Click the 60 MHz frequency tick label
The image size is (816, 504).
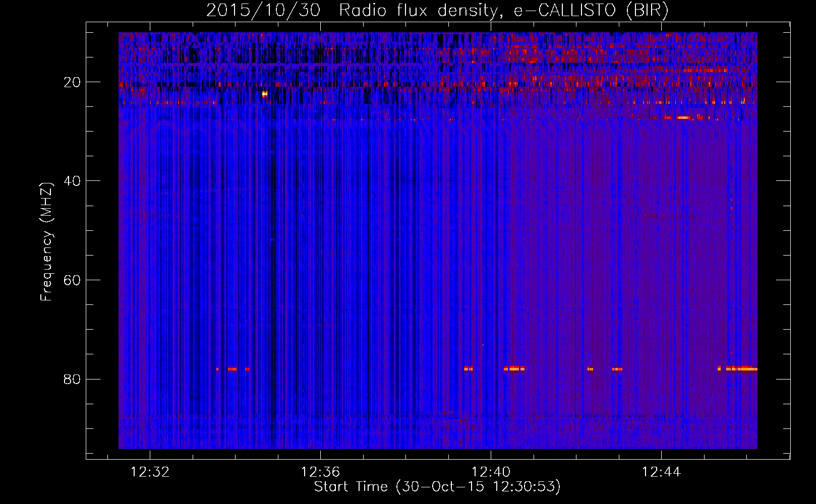point(72,280)
